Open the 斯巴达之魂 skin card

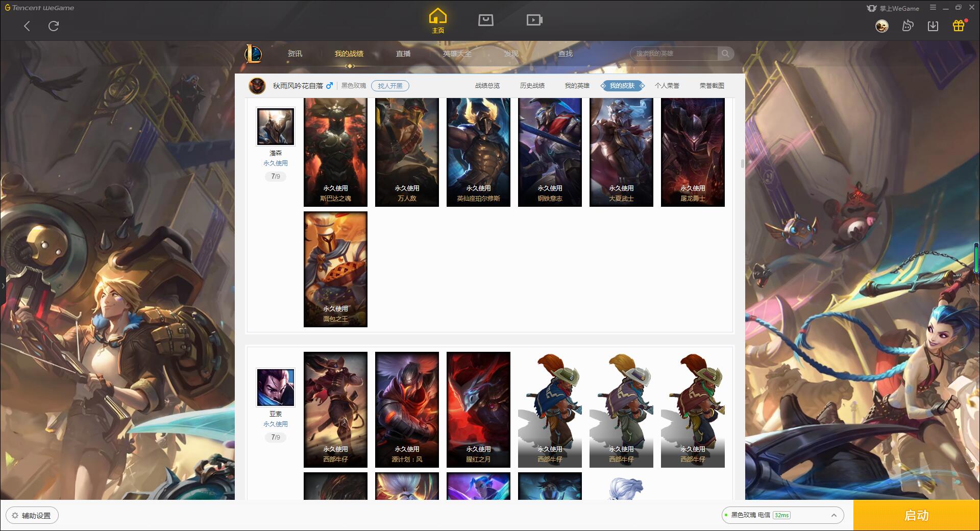(335, 152)
